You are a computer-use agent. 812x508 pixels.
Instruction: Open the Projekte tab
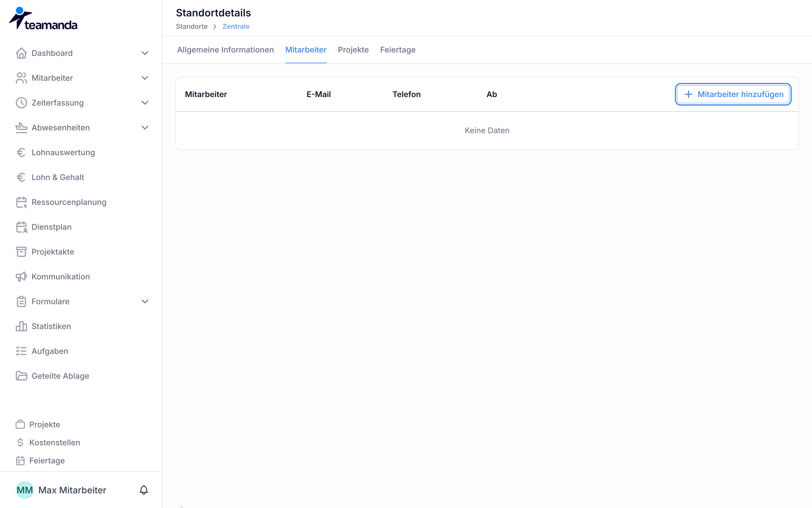tap(353, 50)
